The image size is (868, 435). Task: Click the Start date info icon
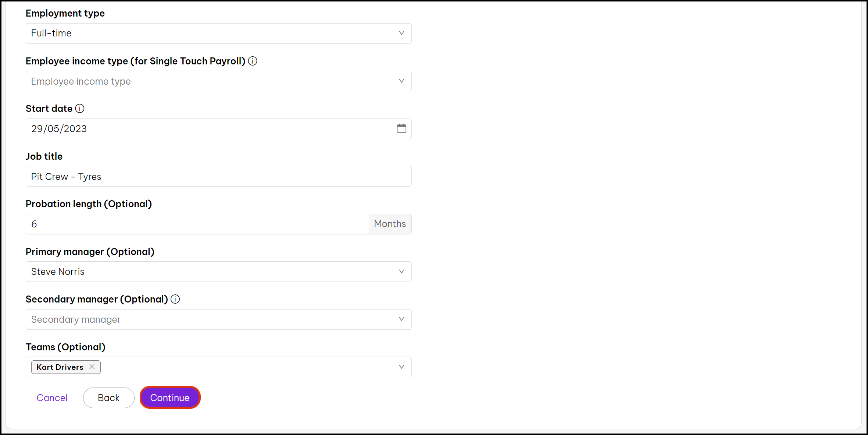pos(80,109)
